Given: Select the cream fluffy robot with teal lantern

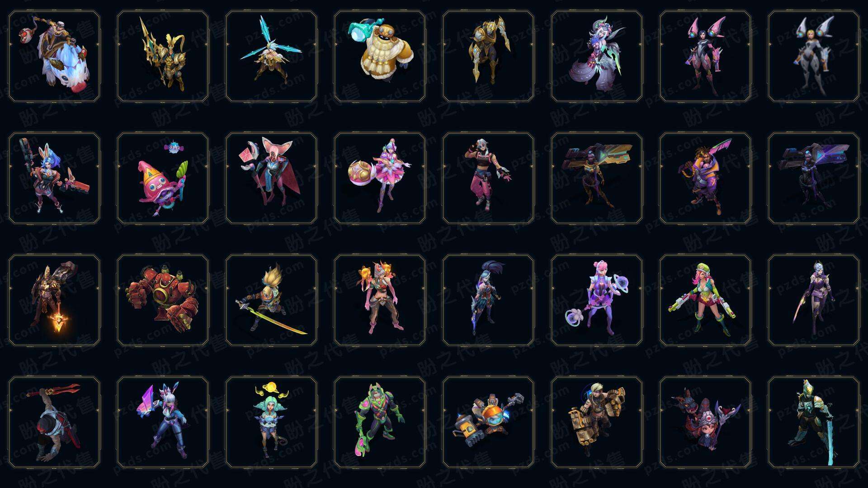Looking at the screenshot, I should coord(380,56).
